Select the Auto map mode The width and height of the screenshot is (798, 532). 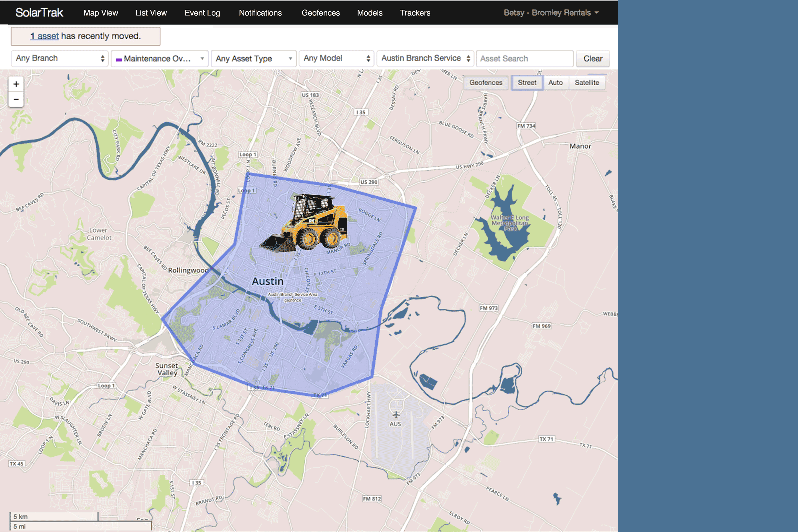(x=555, y=82)
